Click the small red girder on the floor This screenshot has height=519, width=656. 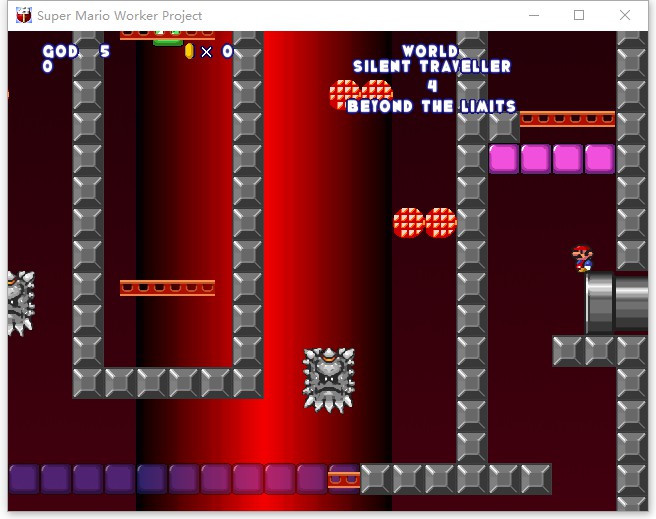pyautogui.click(x=344, y=480)
